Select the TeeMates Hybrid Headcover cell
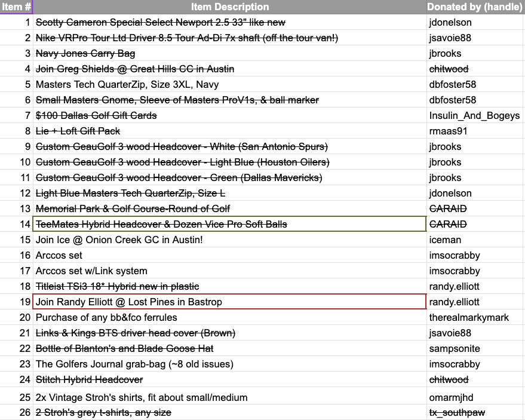The image size is (525, 420). coord(230,224)
